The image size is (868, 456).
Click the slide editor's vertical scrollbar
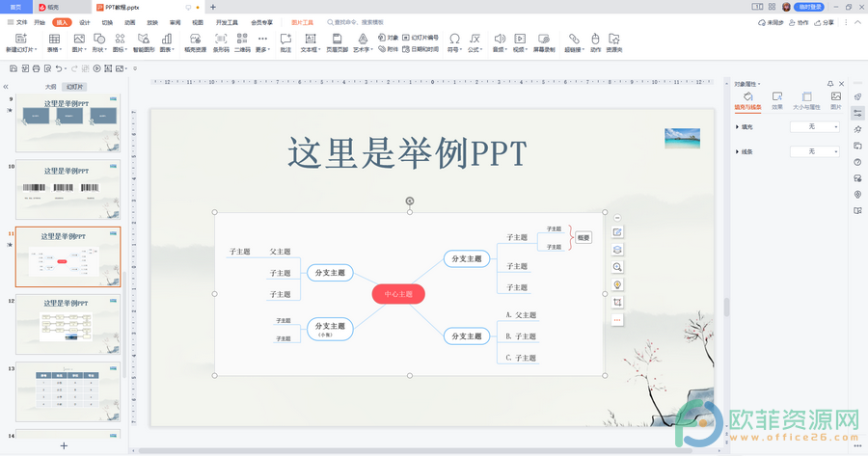point(726,308)
